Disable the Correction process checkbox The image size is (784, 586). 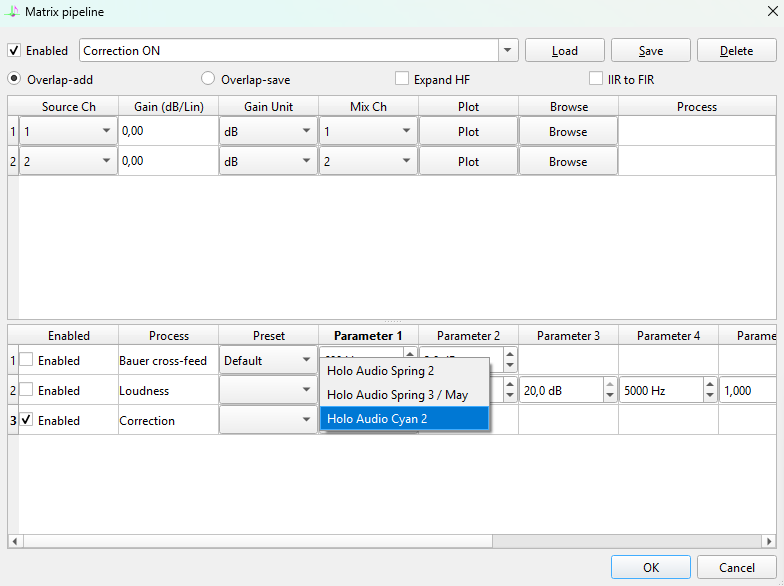(26, 421)
